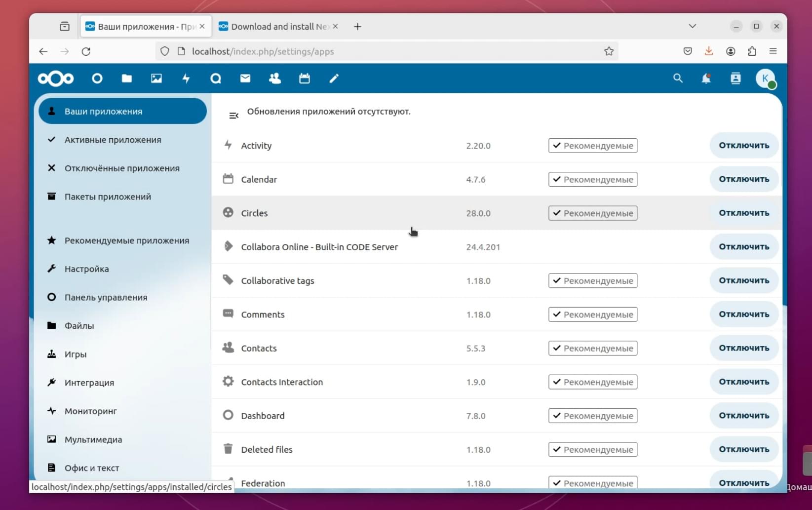812x510 pixels.
Task: Open Игры category in sidebar
Action: coord(122,354)
